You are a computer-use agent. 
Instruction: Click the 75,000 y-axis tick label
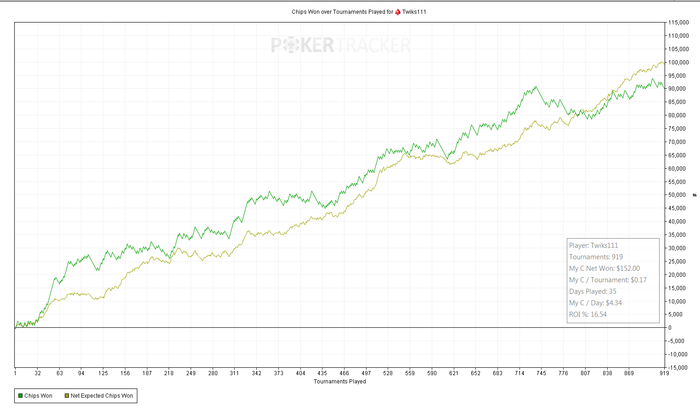(x=679, y=129)
